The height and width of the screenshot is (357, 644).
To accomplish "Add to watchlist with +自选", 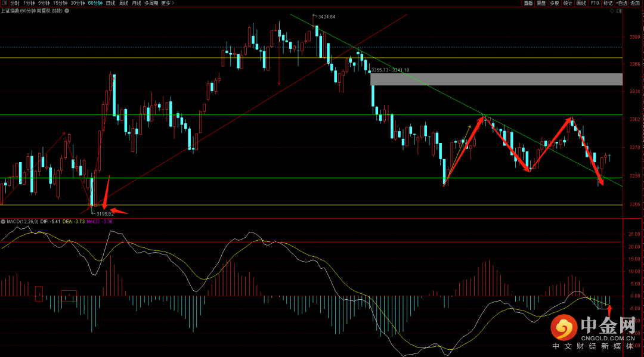I will (x=622, y=3).
